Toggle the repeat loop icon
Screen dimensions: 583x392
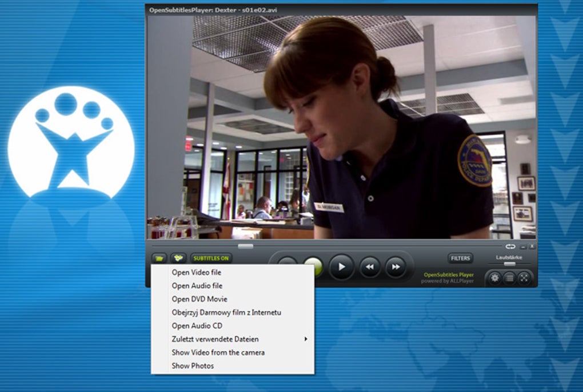click(510, 246)
